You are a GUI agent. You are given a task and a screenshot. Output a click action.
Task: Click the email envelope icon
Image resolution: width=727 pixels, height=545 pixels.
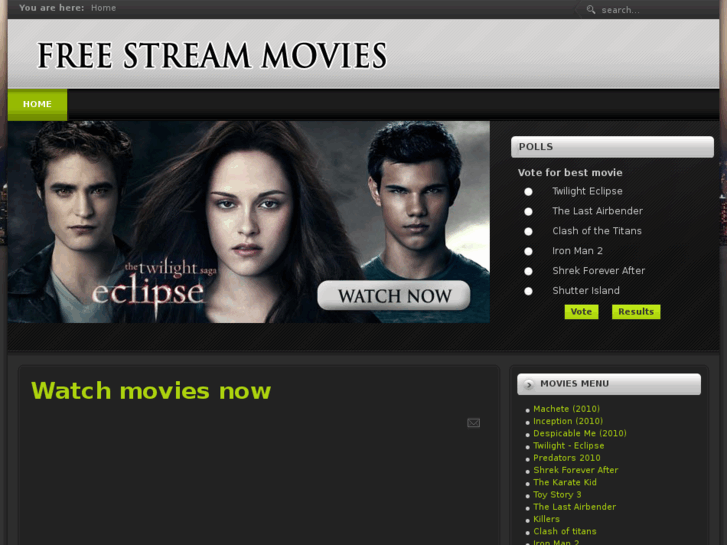473,423
